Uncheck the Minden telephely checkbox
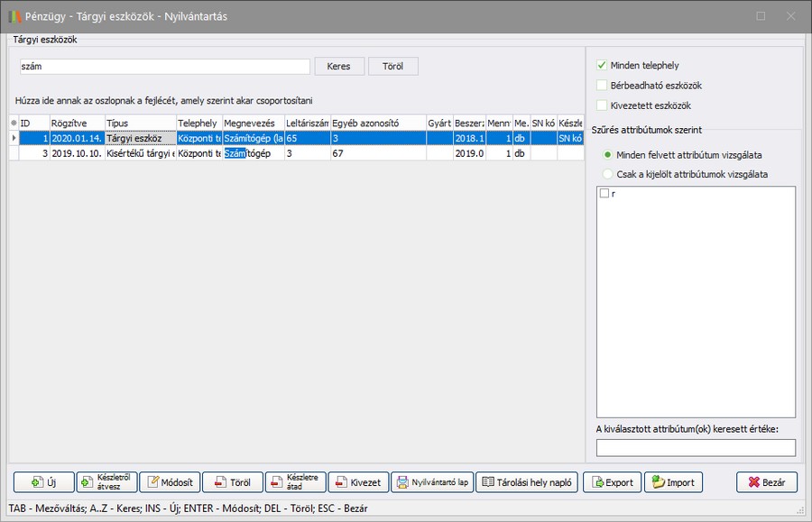This screenshot has height=522, width=812. (602, 66)
